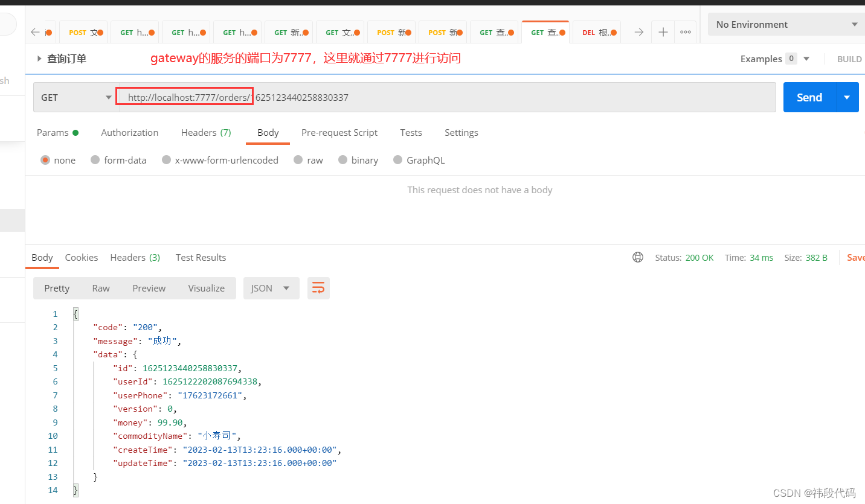Select x-www-form-urlencoded body type
The height and width of the screenshot is (504, 865).
[220, 160]
